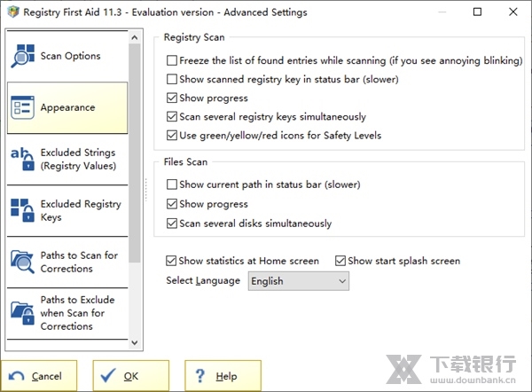Click the Cancel button

(38, 376)
